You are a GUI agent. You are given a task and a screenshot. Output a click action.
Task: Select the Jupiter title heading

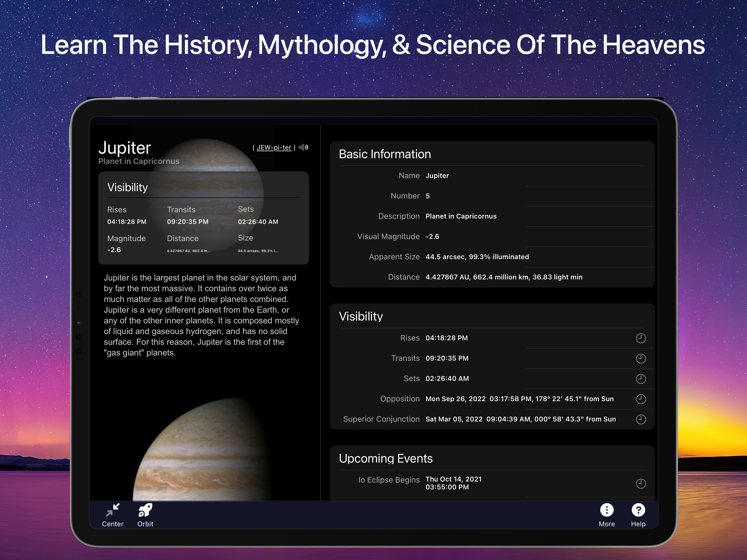pyautogui.click(x=125, y=148)
